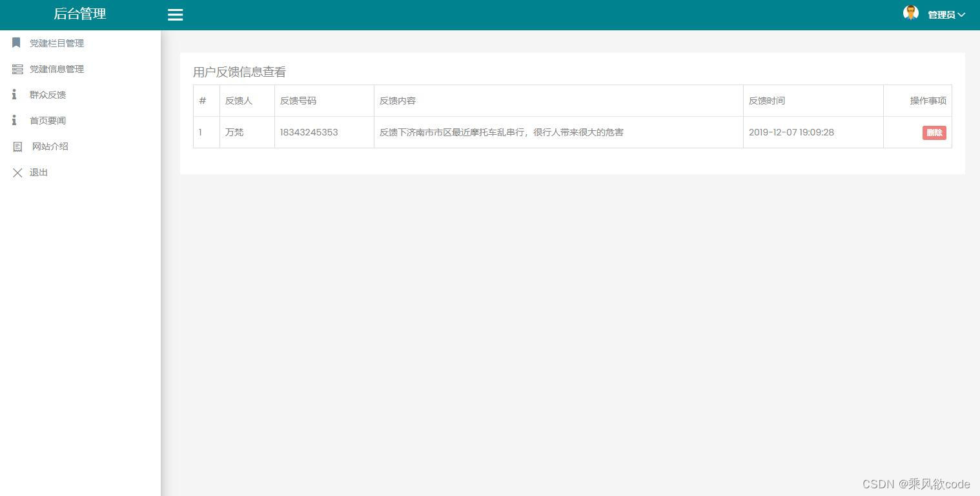Click the 后台管理 title link

[79, 14]
